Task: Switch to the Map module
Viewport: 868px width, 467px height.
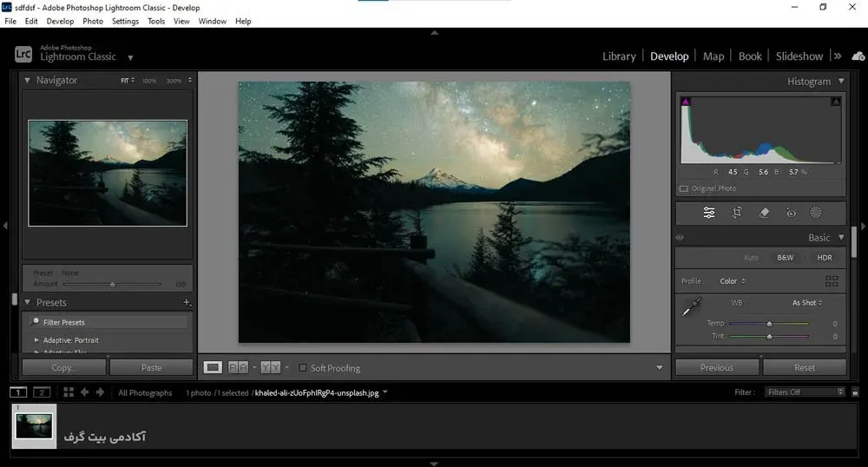Action: tap(713, 56)
